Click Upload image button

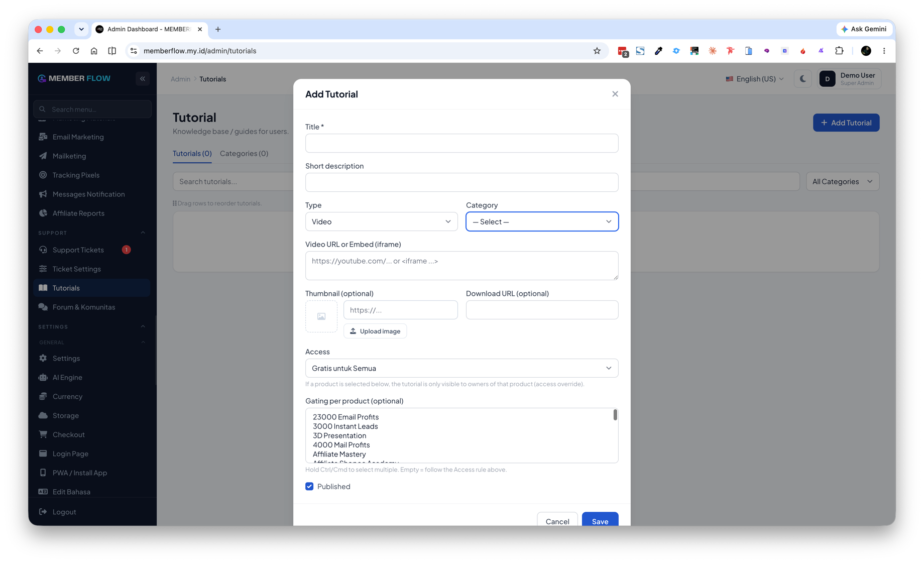(x=375, y=331)
